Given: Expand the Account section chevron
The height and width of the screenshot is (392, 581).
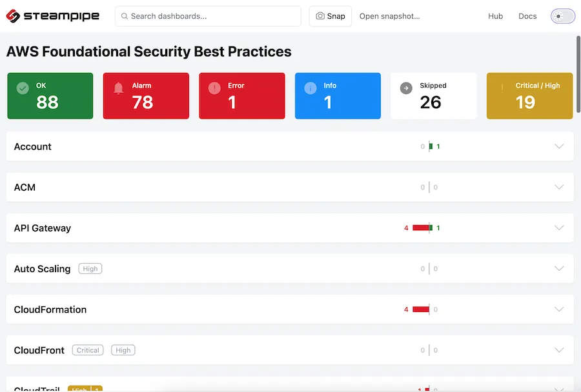Looking at the screenshot, I should (559, 146).
